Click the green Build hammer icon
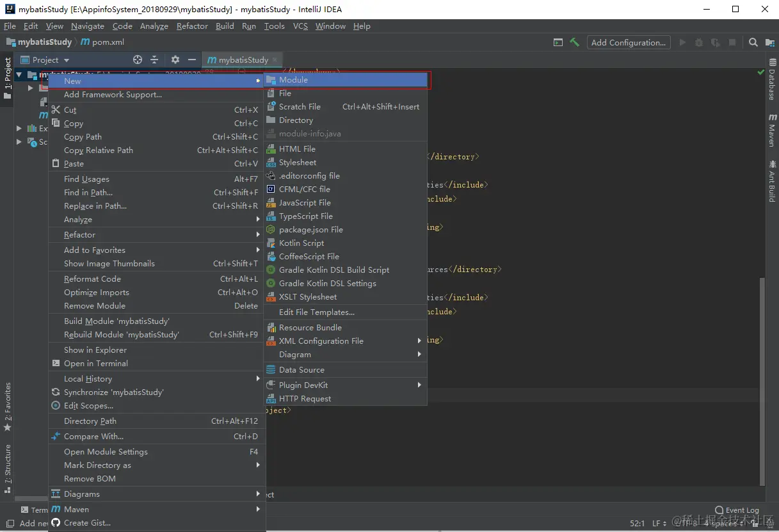The image size is (779, 532). pyautogui.click(x=575, y=42)
